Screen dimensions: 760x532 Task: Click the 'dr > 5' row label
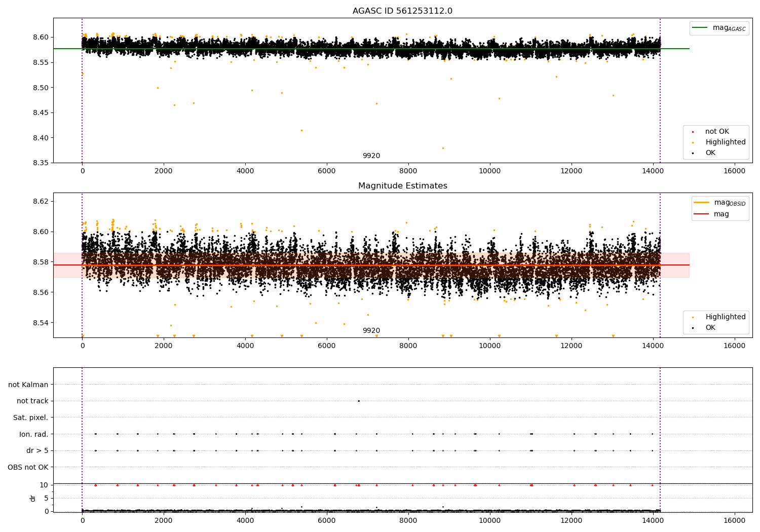click(37, 450)
